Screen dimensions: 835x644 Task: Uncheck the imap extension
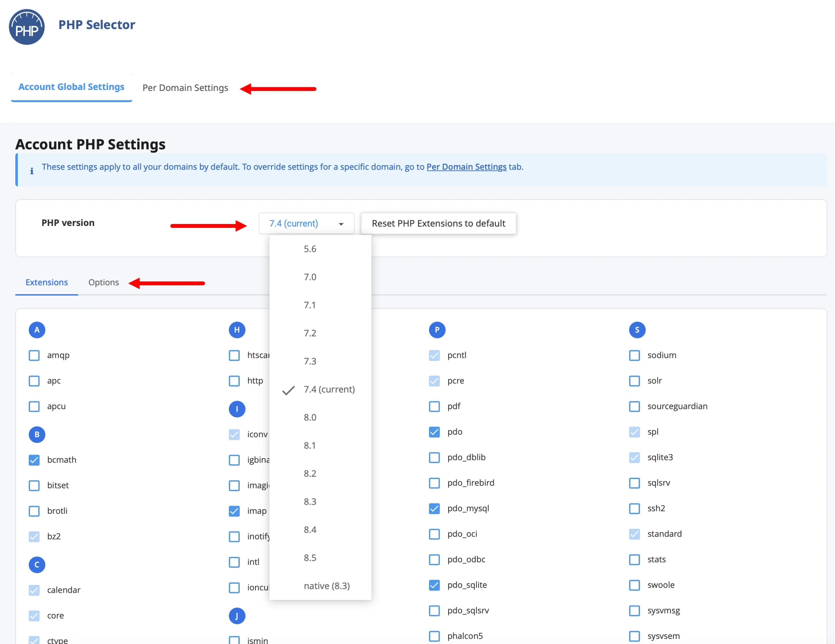(x=235, y=511)
